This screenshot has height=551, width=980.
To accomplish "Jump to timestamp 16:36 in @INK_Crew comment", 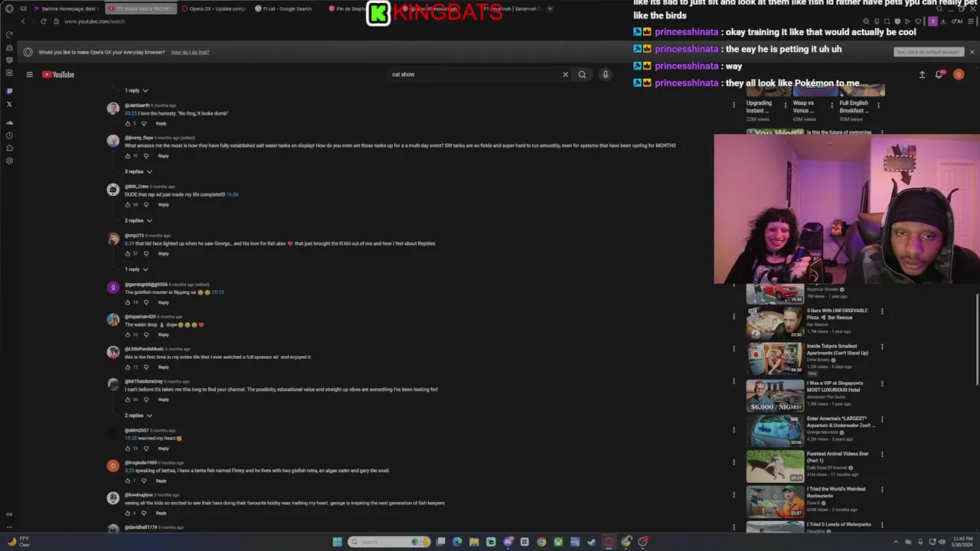I will click(232, 194).
